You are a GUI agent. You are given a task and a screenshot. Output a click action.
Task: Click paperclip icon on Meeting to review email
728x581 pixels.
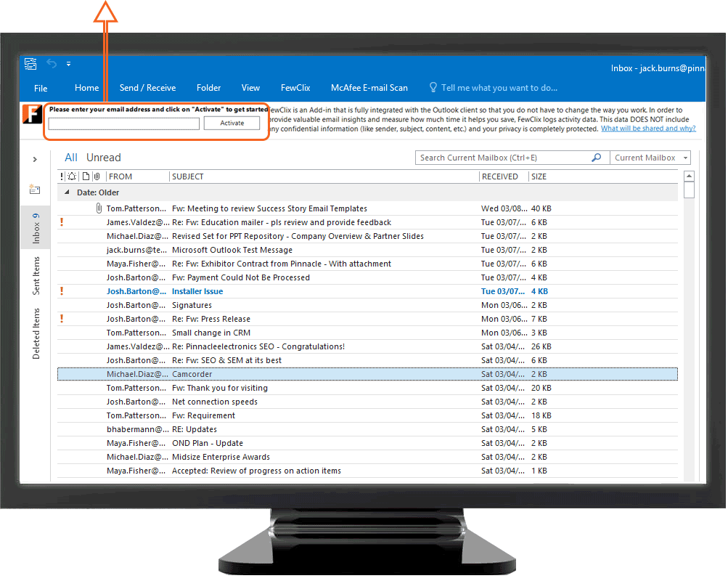[99, 208]
